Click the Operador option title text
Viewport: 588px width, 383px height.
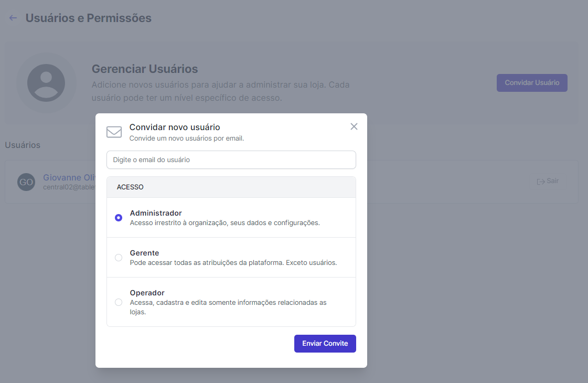[147, 293]
